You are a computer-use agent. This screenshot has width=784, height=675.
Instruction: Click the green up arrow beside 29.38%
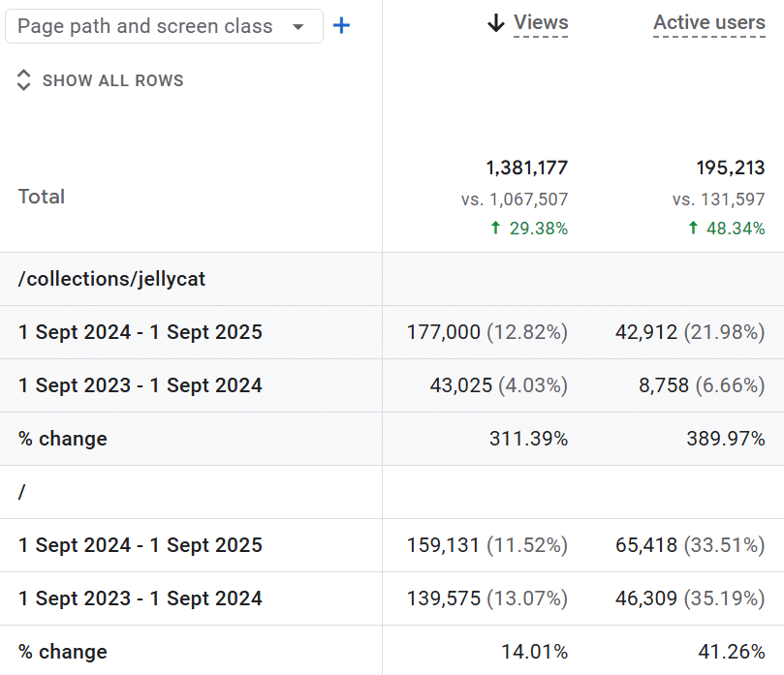pyautogui.click(x=496, y=229)
